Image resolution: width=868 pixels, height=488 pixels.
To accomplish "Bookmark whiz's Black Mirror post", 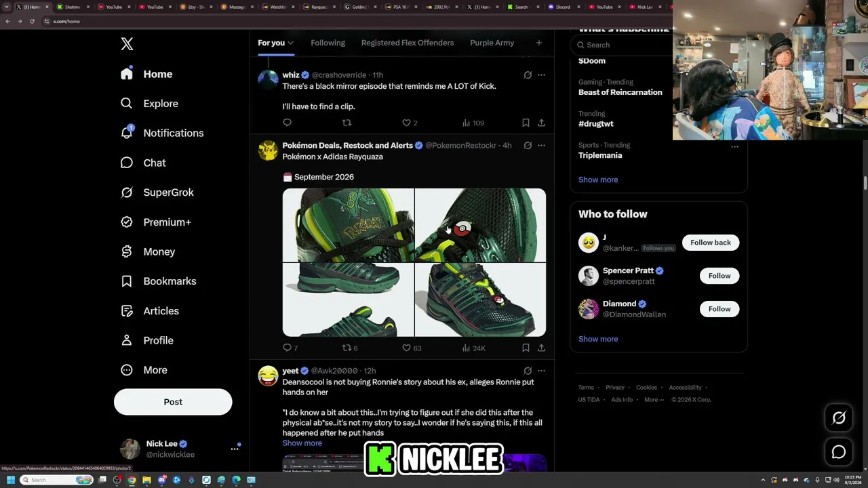I will 526,123.
